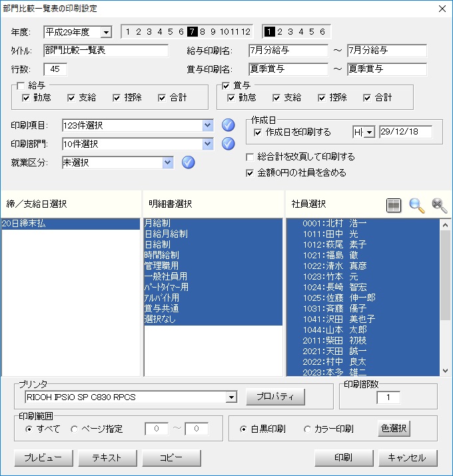Click the first 給与印刷名 field
The height and width of the screenshot is (476, 453).
(288, 51)
